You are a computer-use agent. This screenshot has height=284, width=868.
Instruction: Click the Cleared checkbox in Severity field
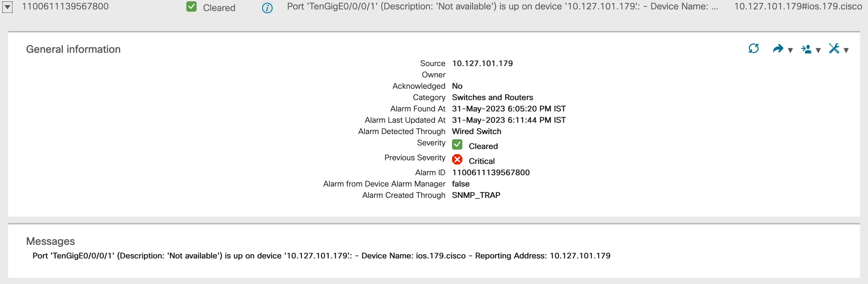point(458,145)
